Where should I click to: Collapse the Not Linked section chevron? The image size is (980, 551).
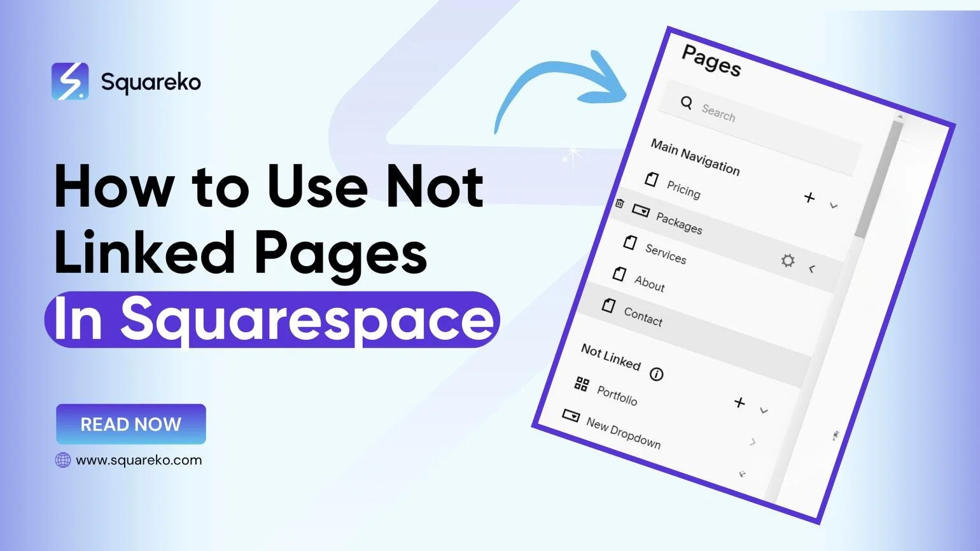(x=764, y=410)
